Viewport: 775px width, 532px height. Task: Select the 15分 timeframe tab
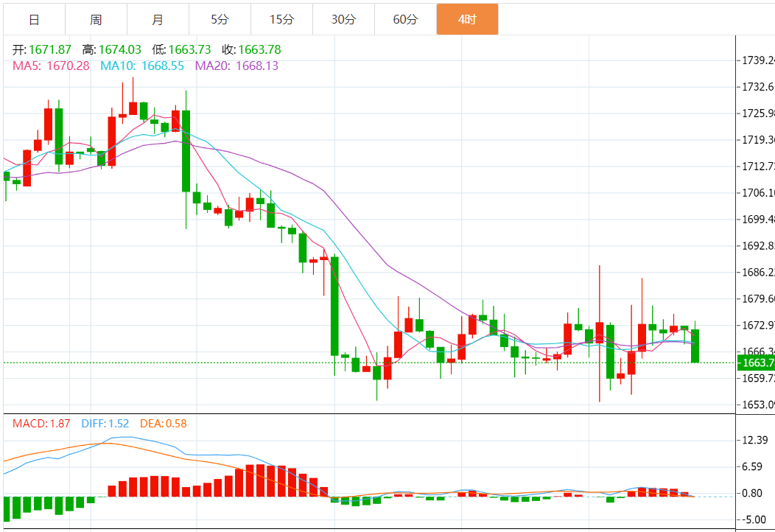pos(281,19)
